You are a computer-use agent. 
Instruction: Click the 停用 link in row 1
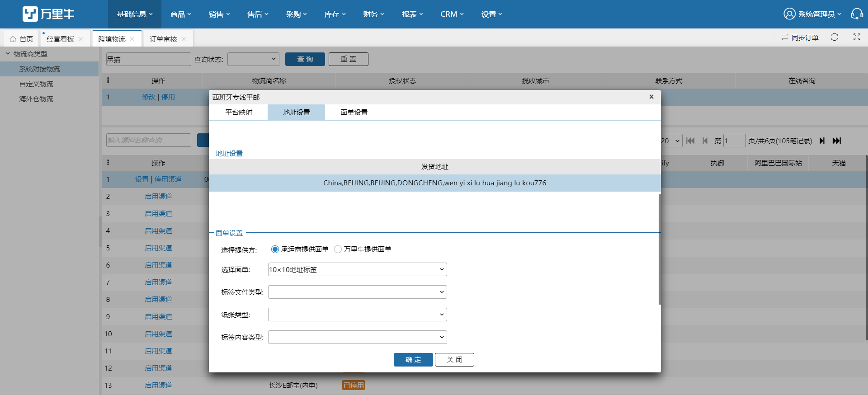[x=168, y=97]
